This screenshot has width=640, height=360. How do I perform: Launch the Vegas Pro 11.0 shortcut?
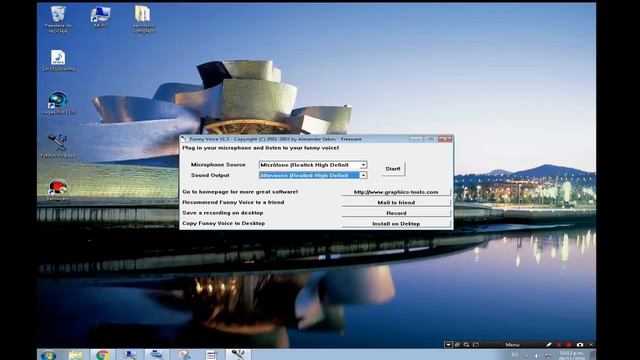click(x=58, y=103)
